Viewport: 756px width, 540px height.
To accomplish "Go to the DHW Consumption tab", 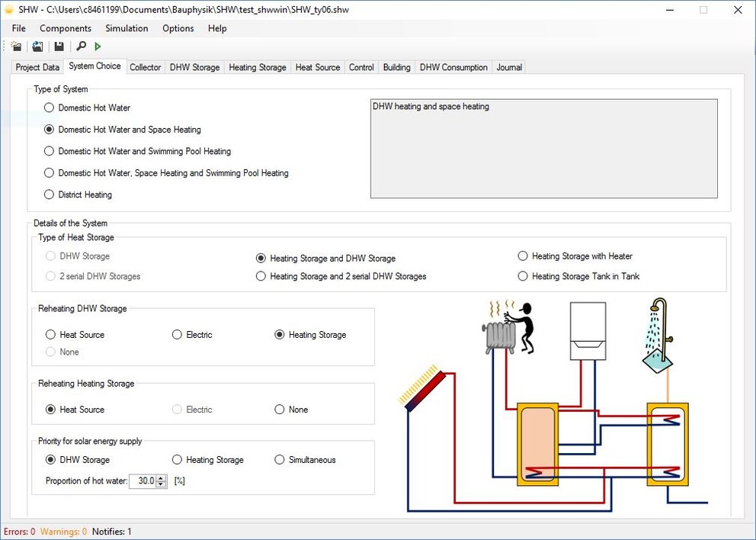I will (453, 67).
